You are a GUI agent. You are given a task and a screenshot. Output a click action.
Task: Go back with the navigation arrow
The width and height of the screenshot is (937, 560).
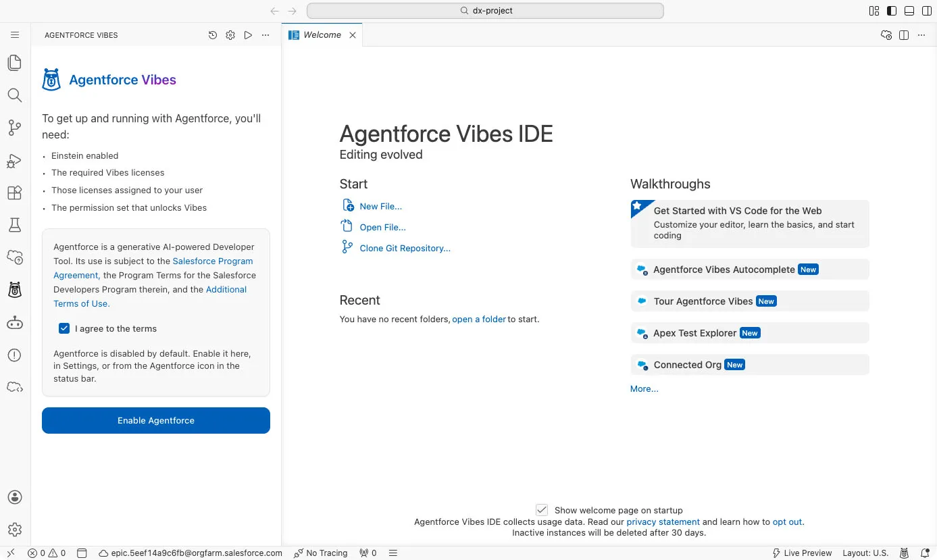[x=274, y=11]
